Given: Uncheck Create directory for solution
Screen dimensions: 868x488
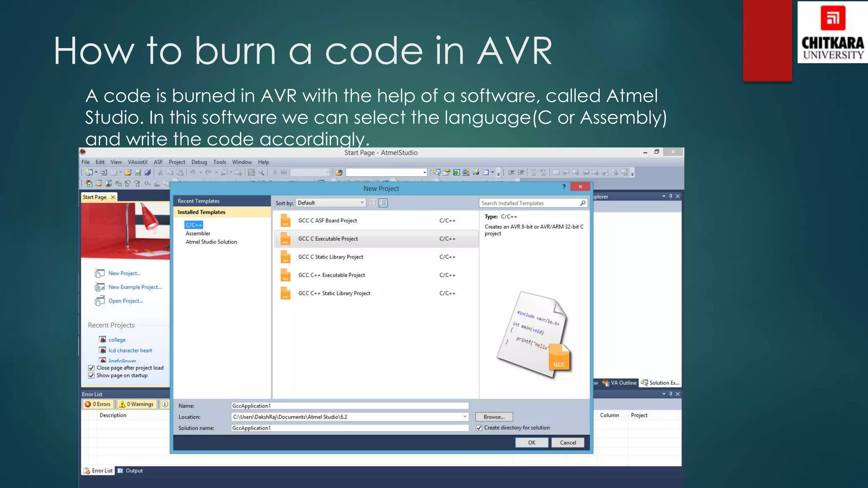Looking at the screenshot, I should click(x=479, y=428).
